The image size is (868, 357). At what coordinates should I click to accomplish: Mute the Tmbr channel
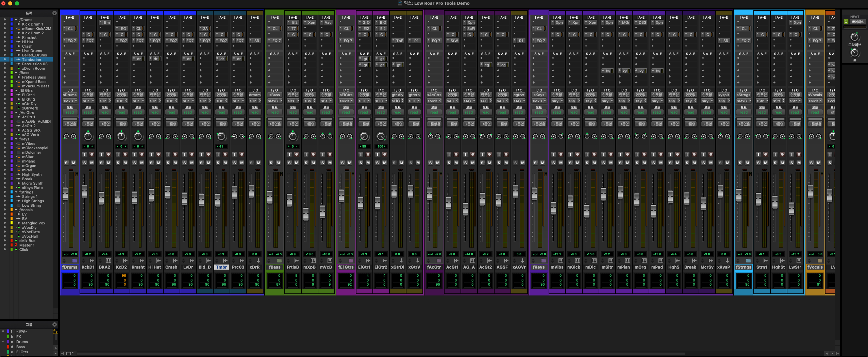[x=225, y=163]
